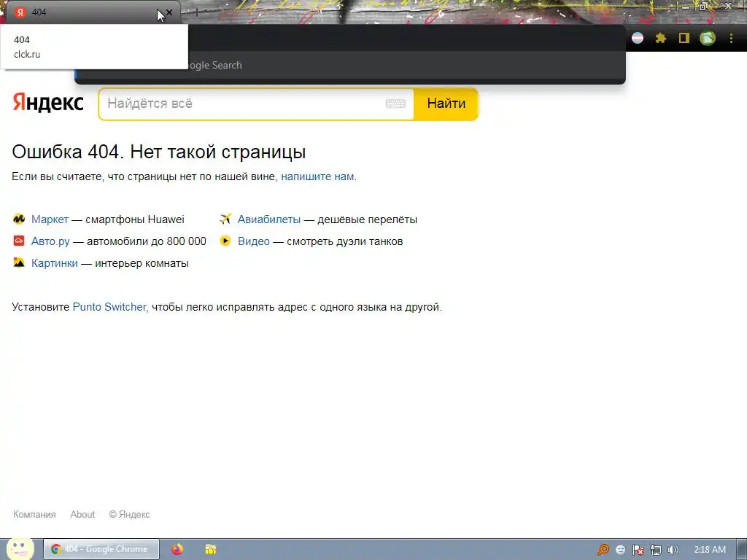The image size is (747, 560).
Task: Open the About footer link
Action: click(x=82, y=514)
